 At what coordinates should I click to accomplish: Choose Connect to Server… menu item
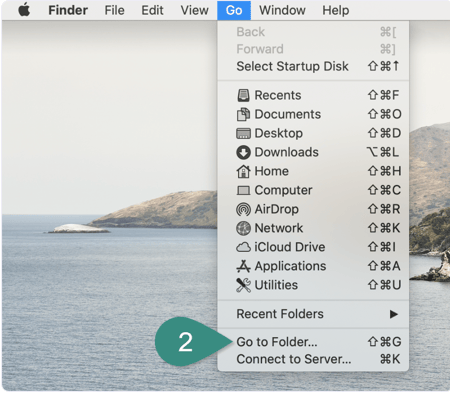[x=313, y=359]
